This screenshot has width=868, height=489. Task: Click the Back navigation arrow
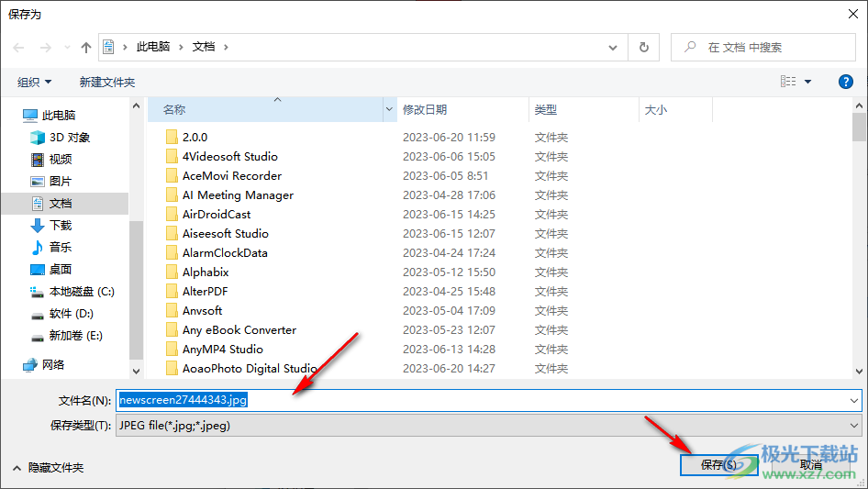pyautogui.click(x=18, y=48)
